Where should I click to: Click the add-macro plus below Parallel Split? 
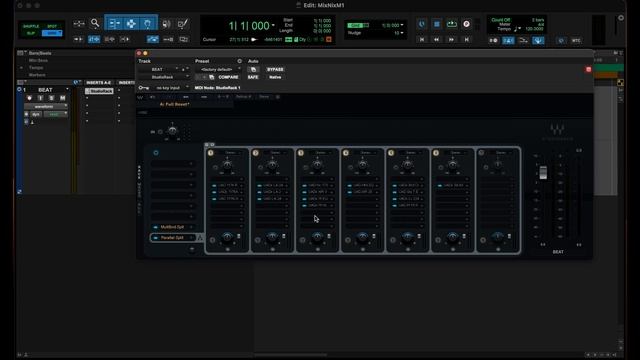[192, 249]
